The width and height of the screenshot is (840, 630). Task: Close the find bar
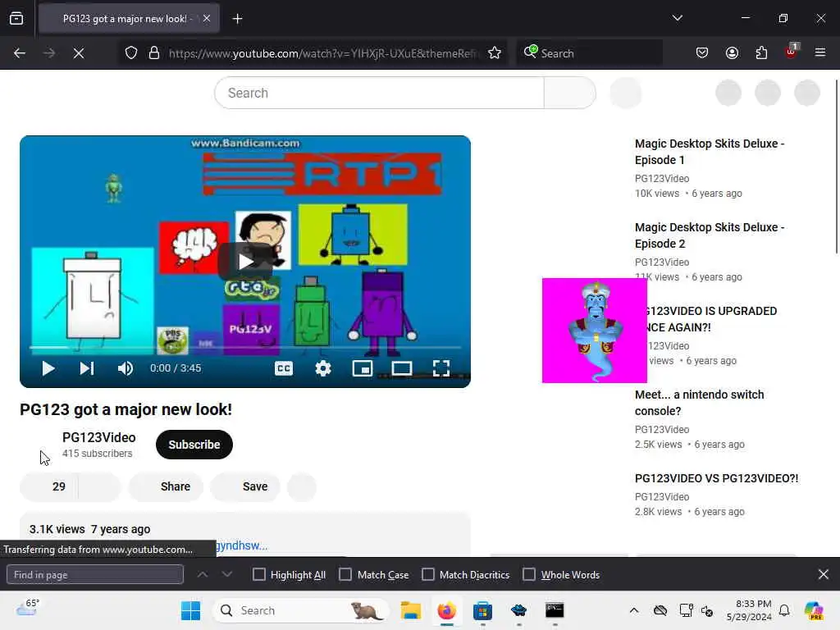click(824, 574)
